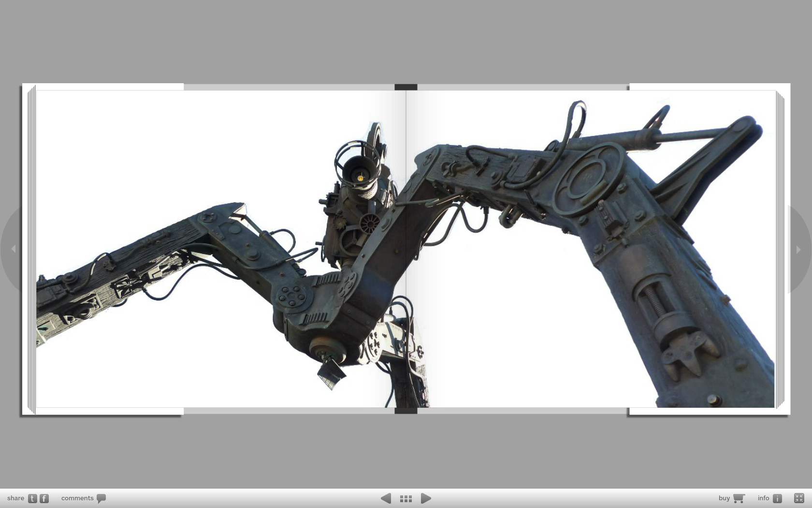Click the info 'i' icon
The image size is (812, 508).
(777, 498)
